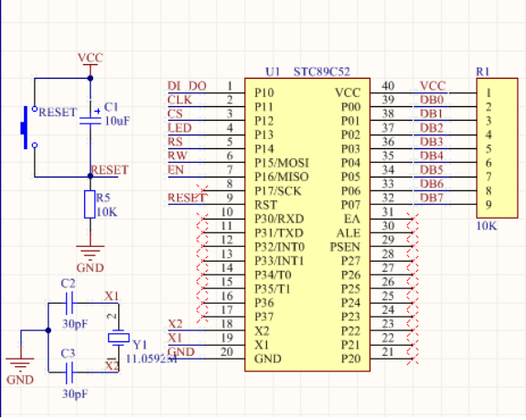Click the DB7 net label

coord(432,198)
